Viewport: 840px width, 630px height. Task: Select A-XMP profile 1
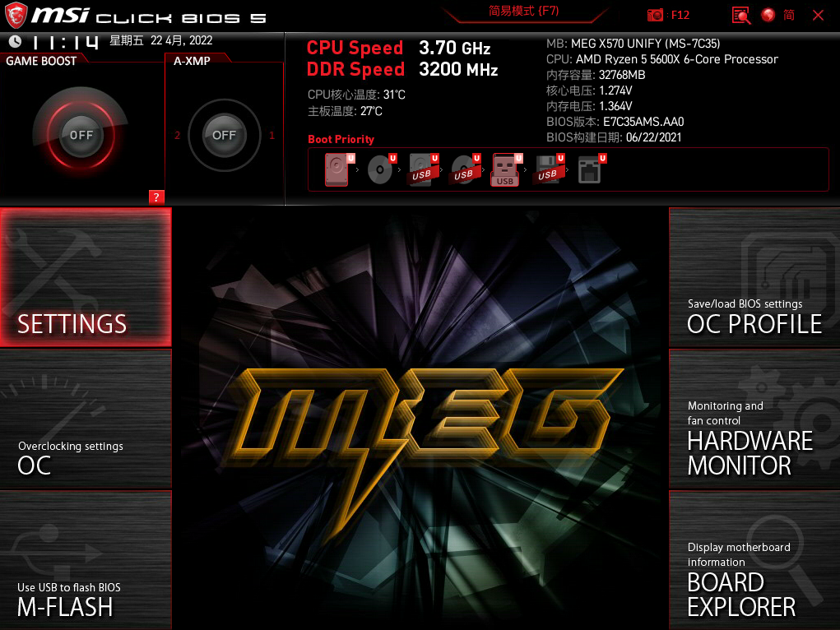coord(271,135)
